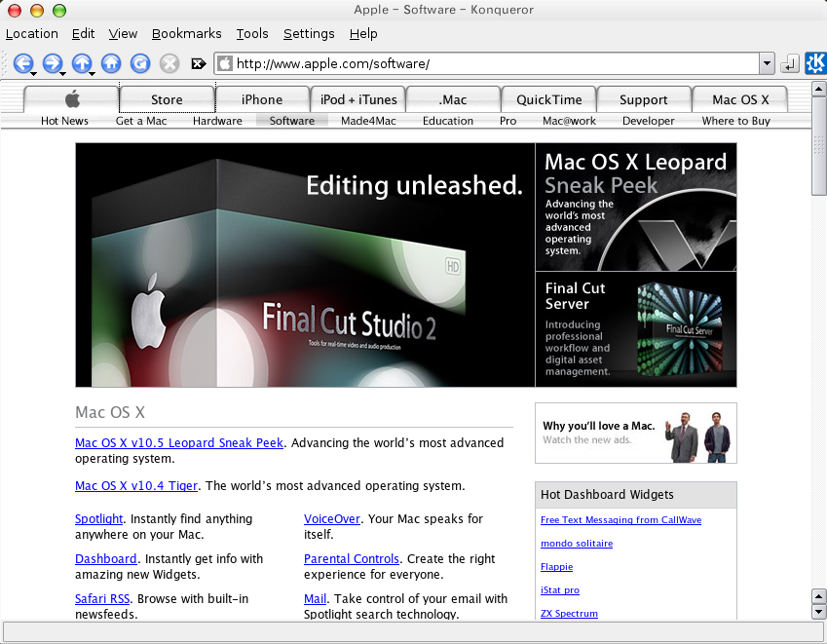Follow the Parental Controls link

click(x=352, y=558)
